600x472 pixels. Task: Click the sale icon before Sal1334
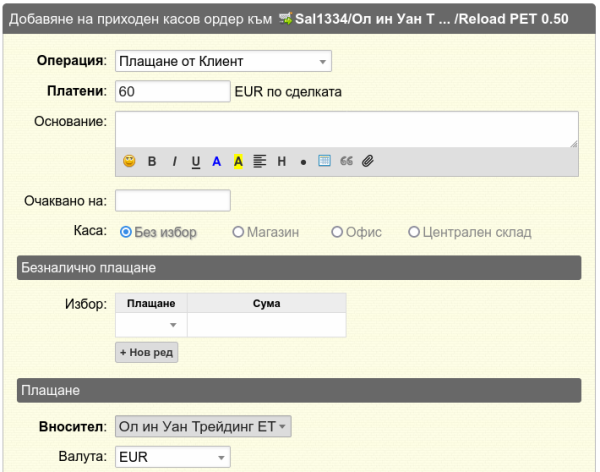coord(285,18)
